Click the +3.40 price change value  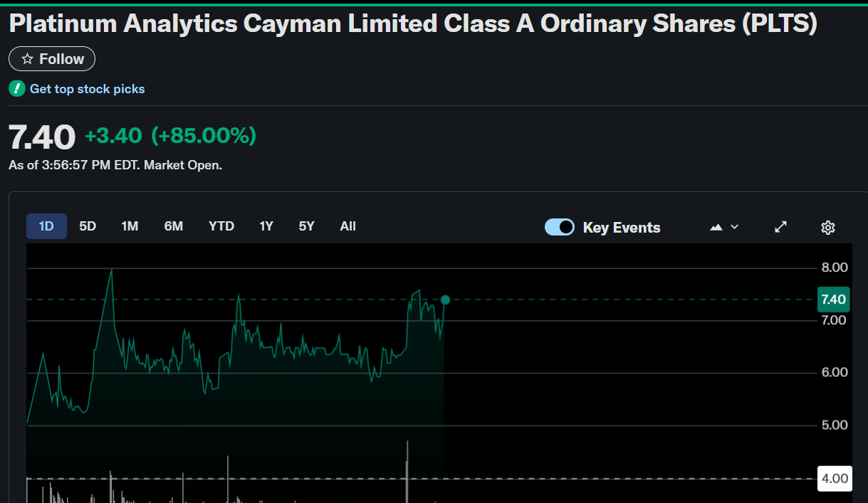click(113, 135)
